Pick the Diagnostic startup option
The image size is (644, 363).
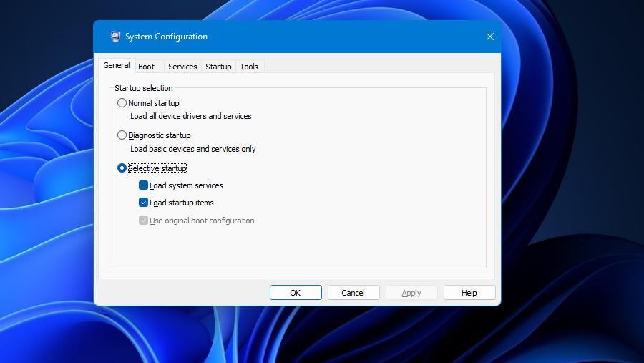tap(122, 135)
